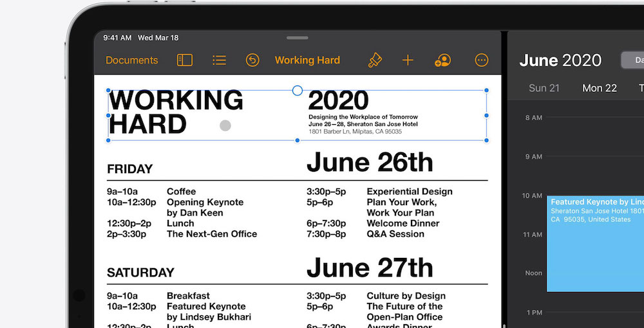Tap the plus Insert icon
This screenshot has width=644, height=328.
pos(408,60)
